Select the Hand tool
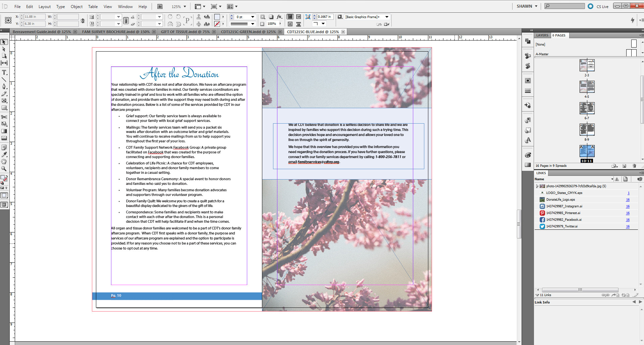The height and width of the screenshot is (345, 644). click(x=4, y=161)
